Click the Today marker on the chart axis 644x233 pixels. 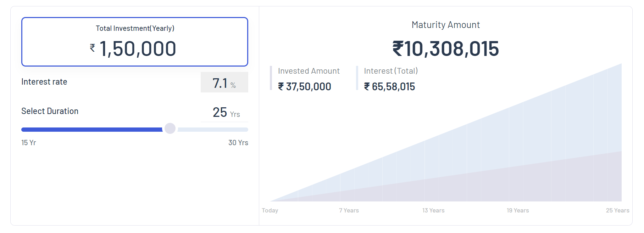[x=270, y=210]
